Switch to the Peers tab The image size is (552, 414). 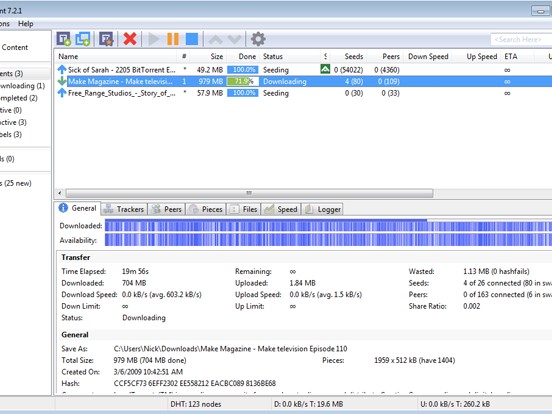(x=167, y=209)
